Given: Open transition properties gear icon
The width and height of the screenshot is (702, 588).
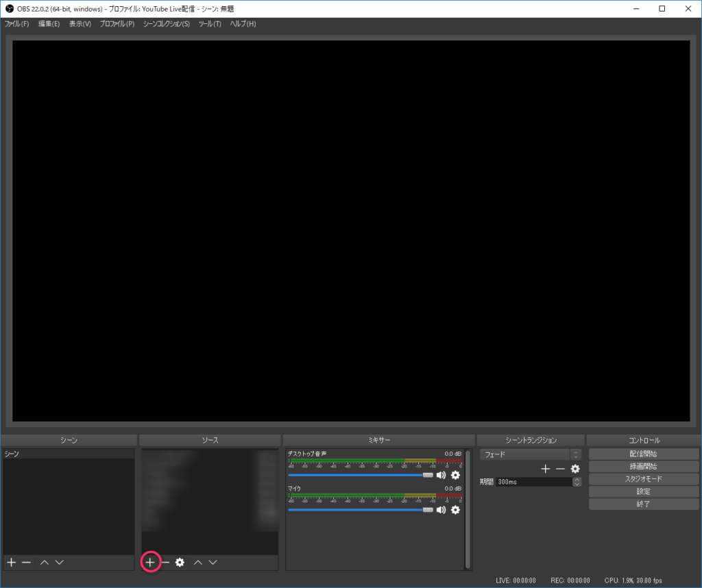Looking at the screenshot, I should [x=575, y=469].
